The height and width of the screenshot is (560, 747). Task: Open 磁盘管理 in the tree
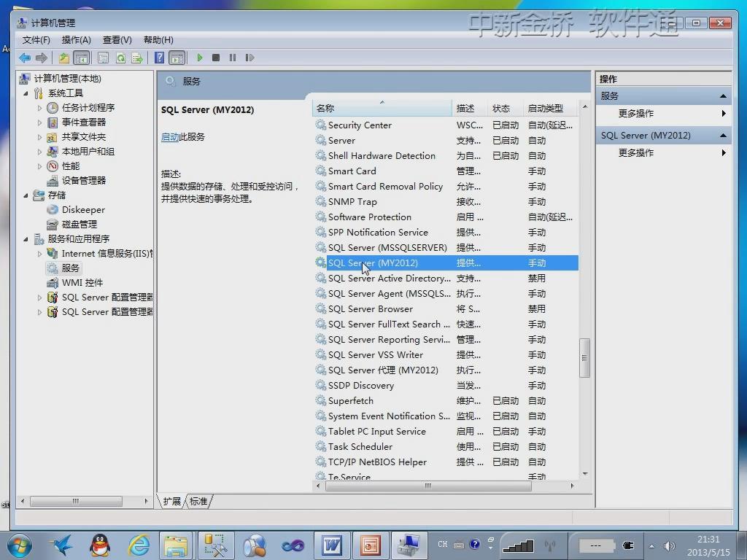[79, 225]
